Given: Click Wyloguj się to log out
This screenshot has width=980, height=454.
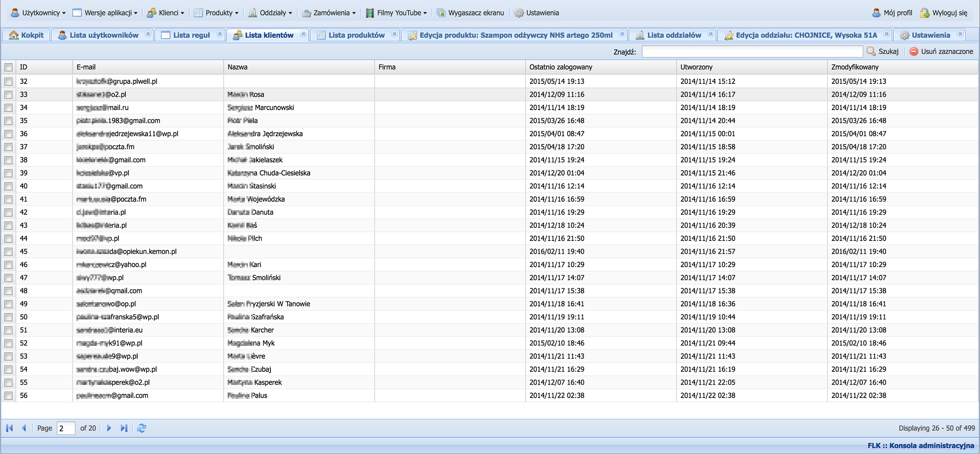Looking at the screenshot, I should pyautogui.click(x=944, y=13).
